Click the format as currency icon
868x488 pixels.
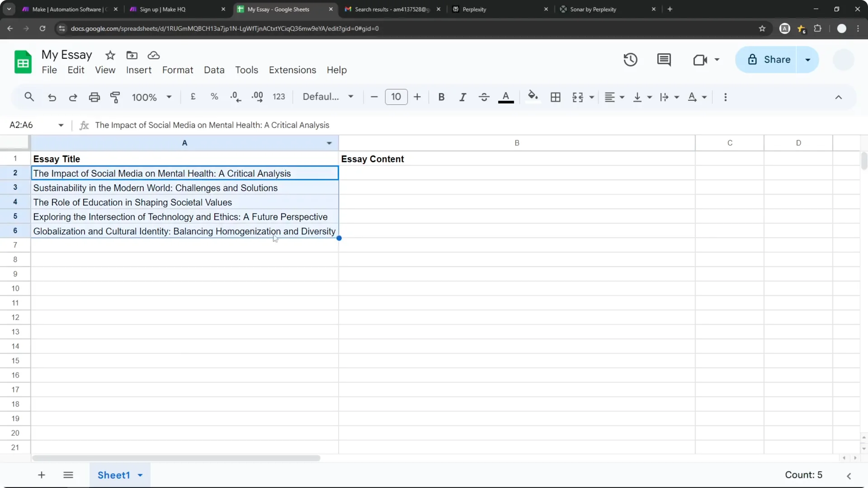(x=193, y=97)
